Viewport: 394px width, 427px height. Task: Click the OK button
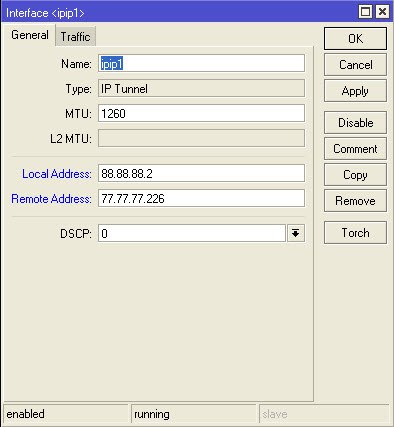[355, 39]
